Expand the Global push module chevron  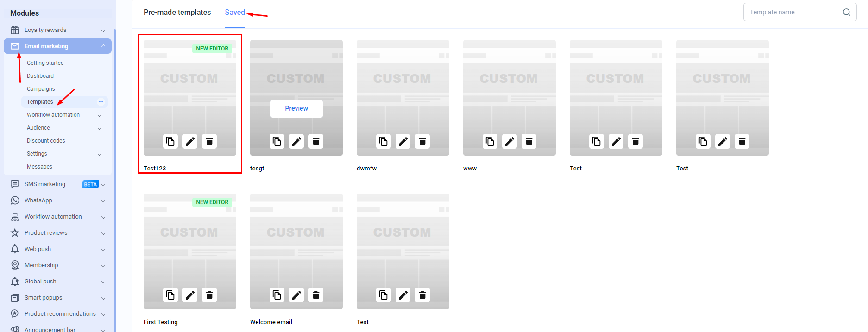coord(103,282)
